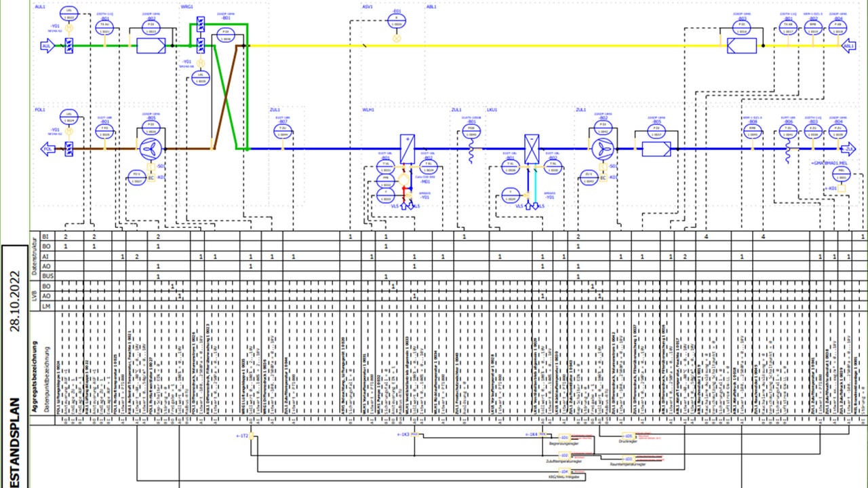The image size is (868, 488).
Task: Select the heating coil pump icon -M01
Action: (x=403, y=179)
